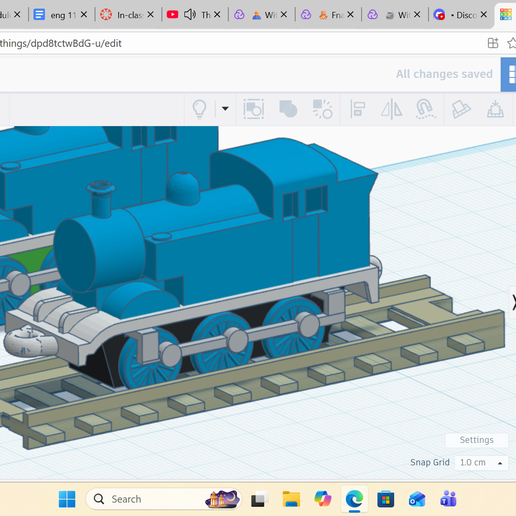Select the Align tool icon
The image size is (516, 516).
tap(357, 109)
